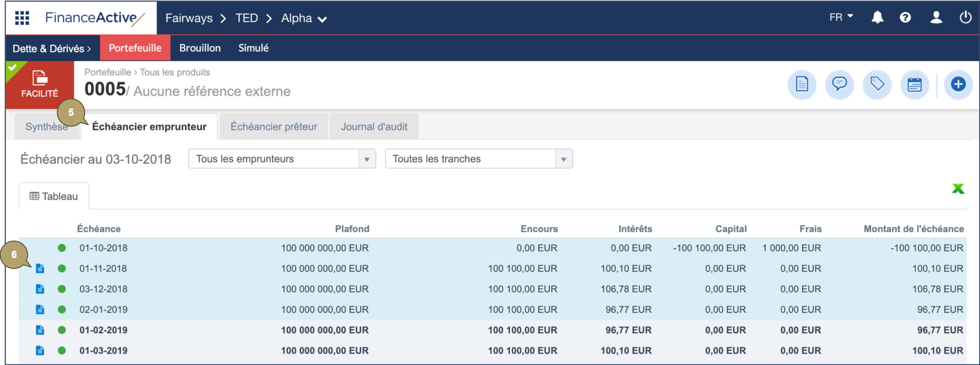Open the calendar icon
The image size is (980, 365).
[x=915, y=84]
